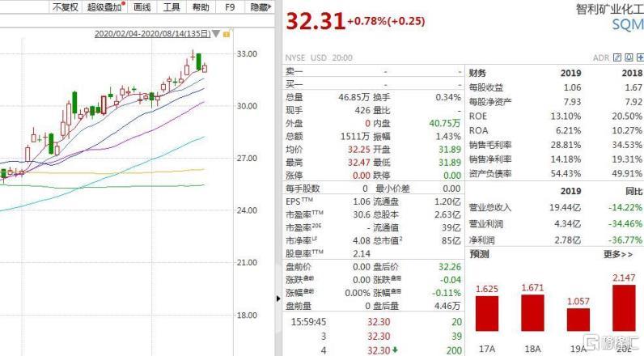Click the 总量 value 46.85万

pyautogui.click(x=354, y=97)
